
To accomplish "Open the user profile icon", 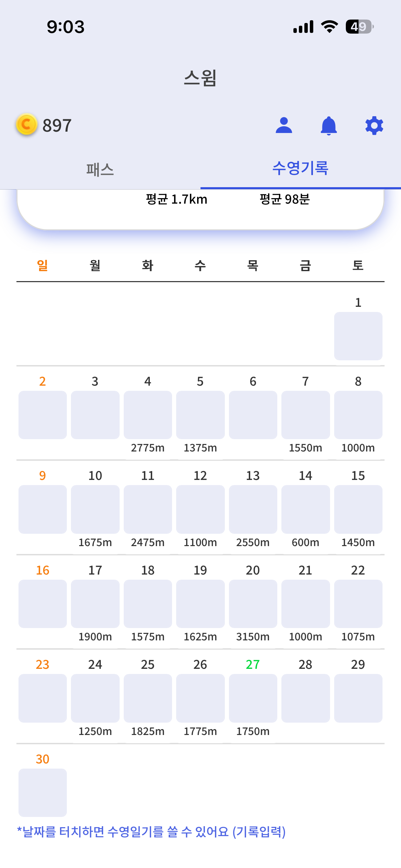I will pyautogui.click(x=284, y=125).
